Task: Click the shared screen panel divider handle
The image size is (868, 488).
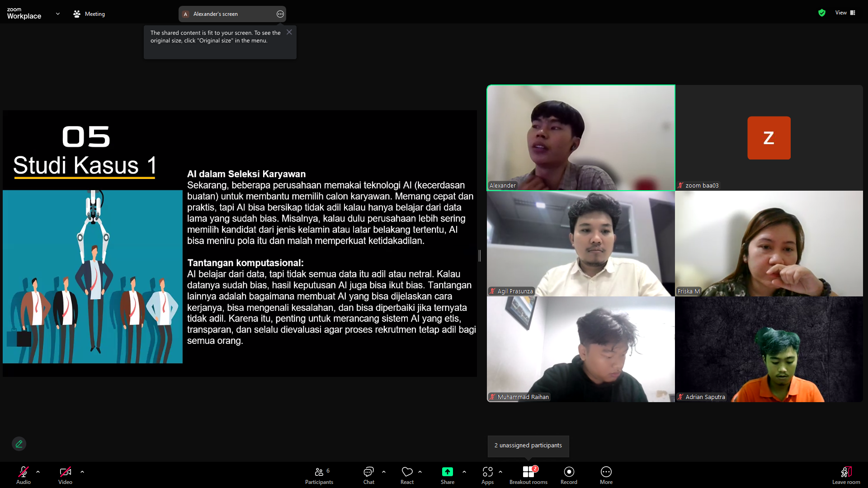Action: point(480,255)
